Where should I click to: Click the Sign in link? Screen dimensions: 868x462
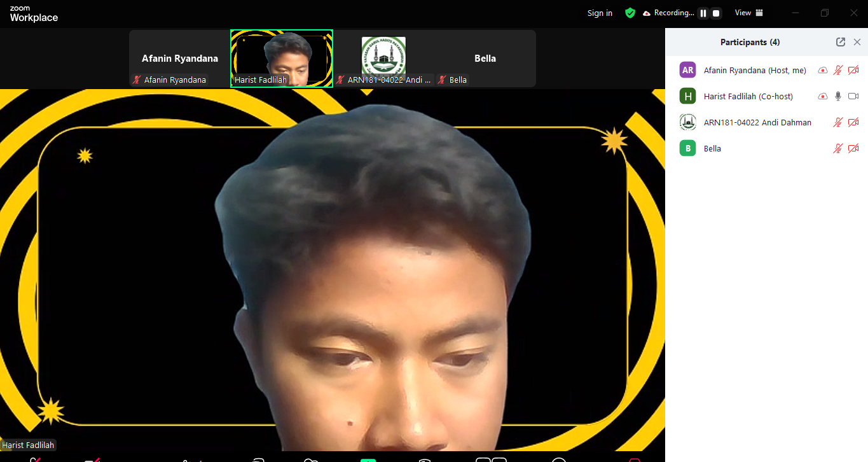pyautogui.click(x=600, y=13)
